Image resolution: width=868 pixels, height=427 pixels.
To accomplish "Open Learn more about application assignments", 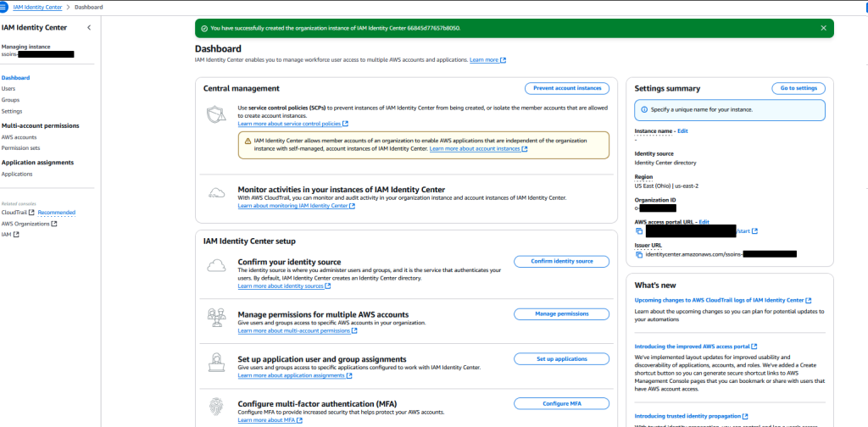I will [x=295, y=375].
